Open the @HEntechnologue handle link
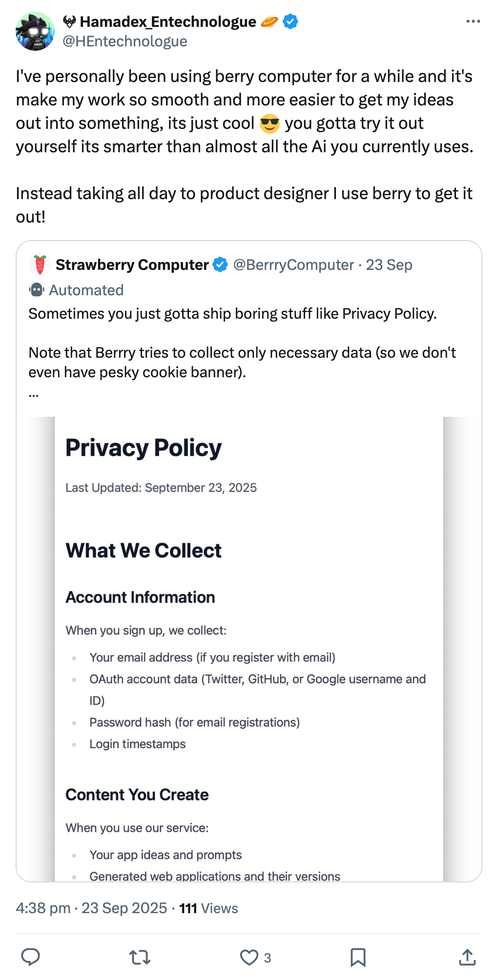Viewport: 498px width, 980px height. pyautogui.click(x=125, y=41)
